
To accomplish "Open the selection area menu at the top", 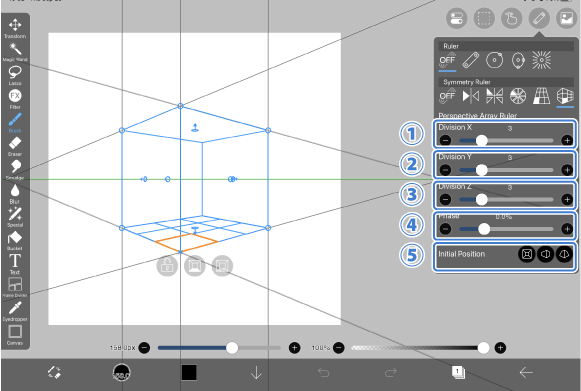I will pyautogui.click(x=484, y=18).
